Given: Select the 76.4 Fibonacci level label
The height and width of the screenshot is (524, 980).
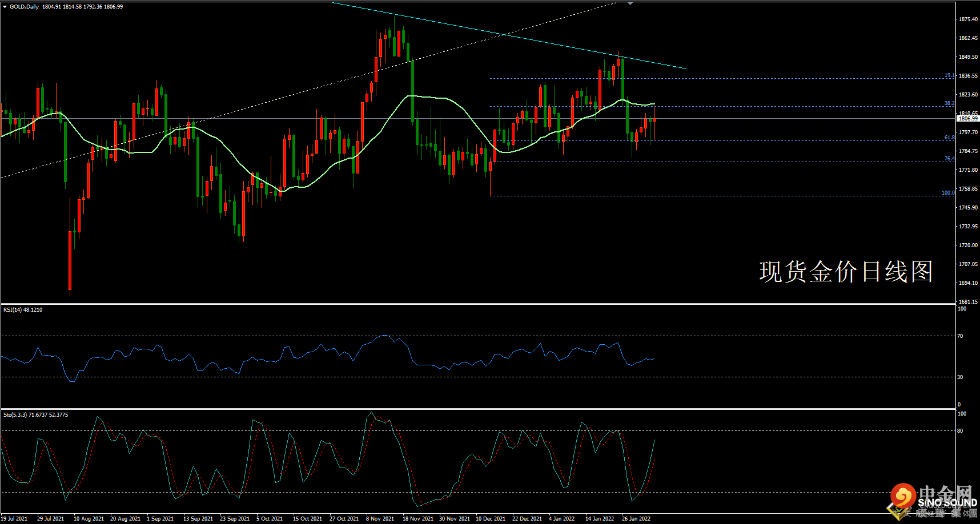Looking at the screenshot, I should pos(949,159).
